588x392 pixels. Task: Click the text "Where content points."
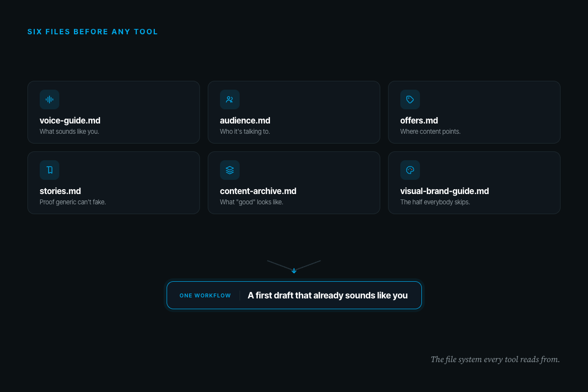[430, 132]
